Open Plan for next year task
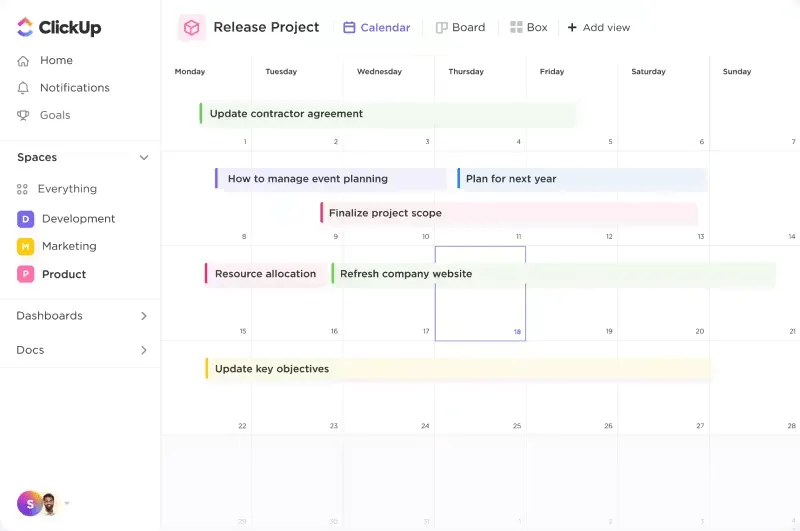This screenshot has width=800, height=531. (x=582, y=179)
